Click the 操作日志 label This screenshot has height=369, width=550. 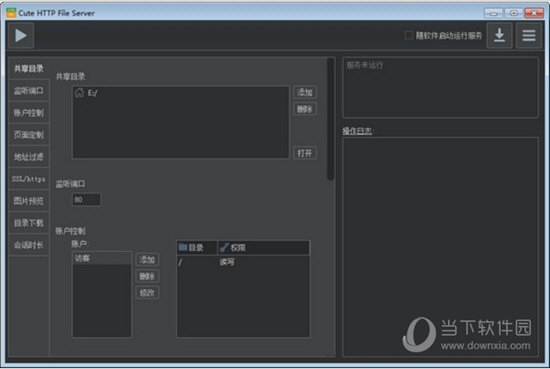(x=357, y=131)
